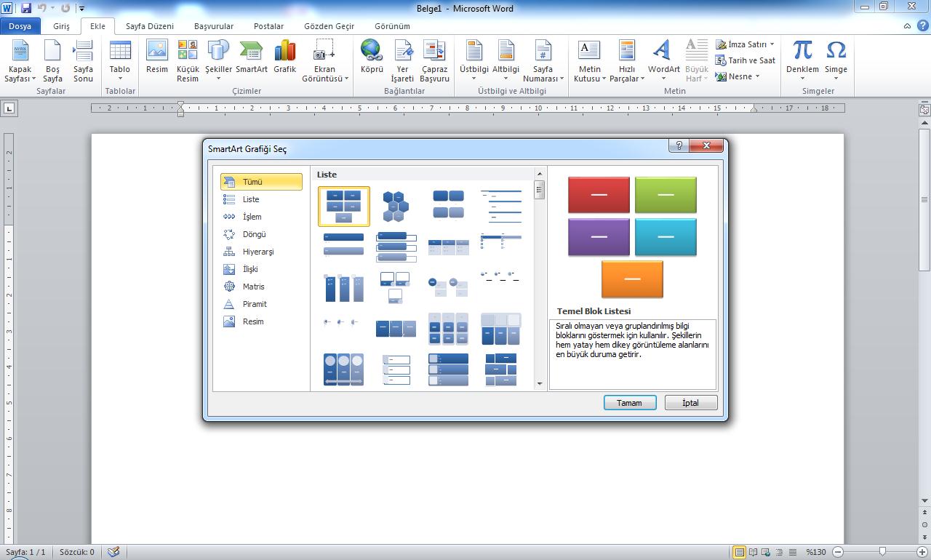The width and height of the screenshot is (931, 560).
Task: Open the Dosya file tab
Action: 20,26
